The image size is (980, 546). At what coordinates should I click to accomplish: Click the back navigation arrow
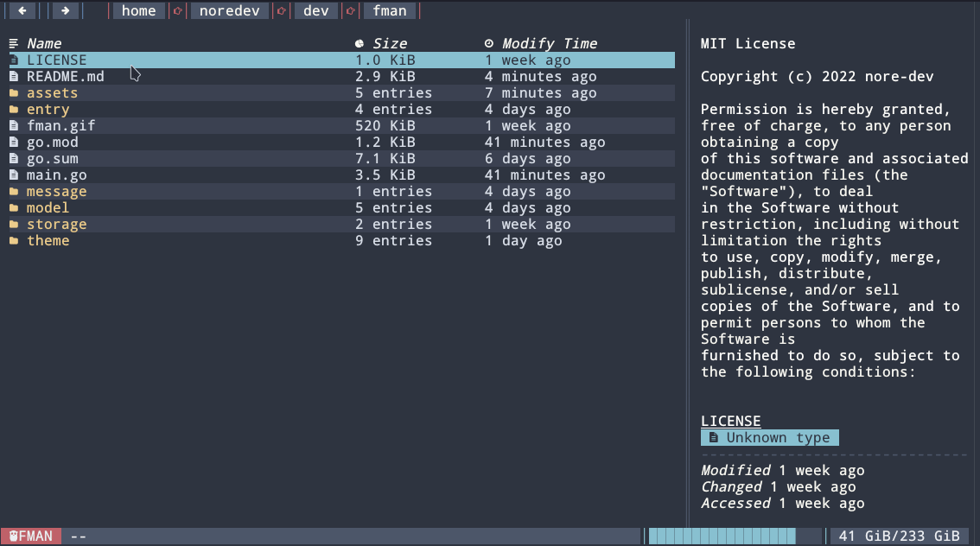[22, 10]
